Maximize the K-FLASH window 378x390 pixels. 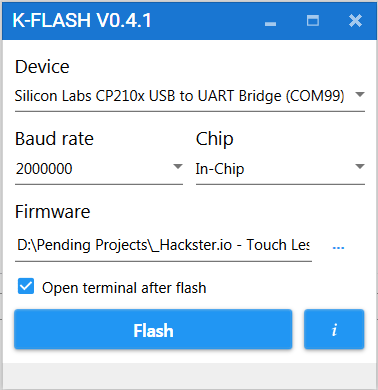(313, 21)
